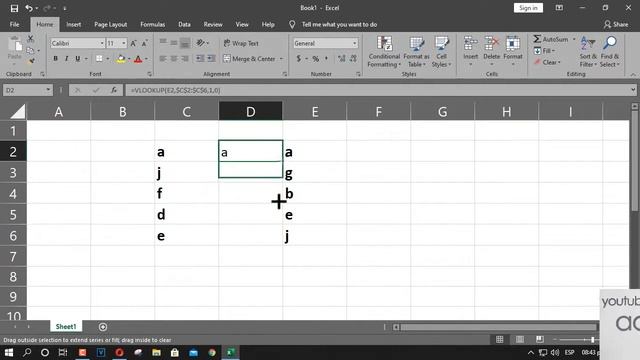
Task: Align text to the left
Action: (163, 59)
